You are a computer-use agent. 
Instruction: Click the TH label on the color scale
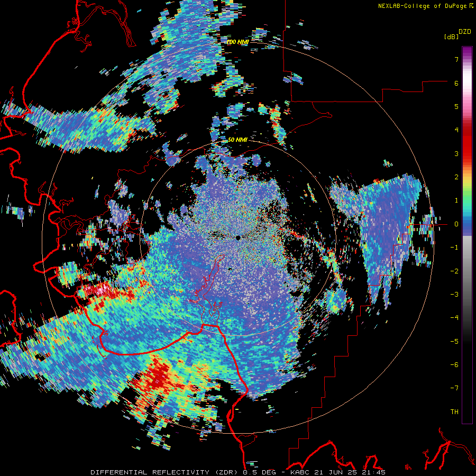(x=454, y=412)
